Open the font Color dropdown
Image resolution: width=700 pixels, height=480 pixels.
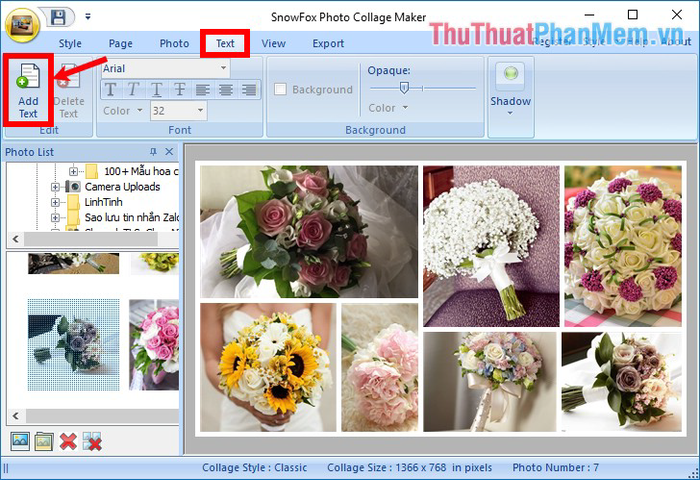tap(122, 110)
